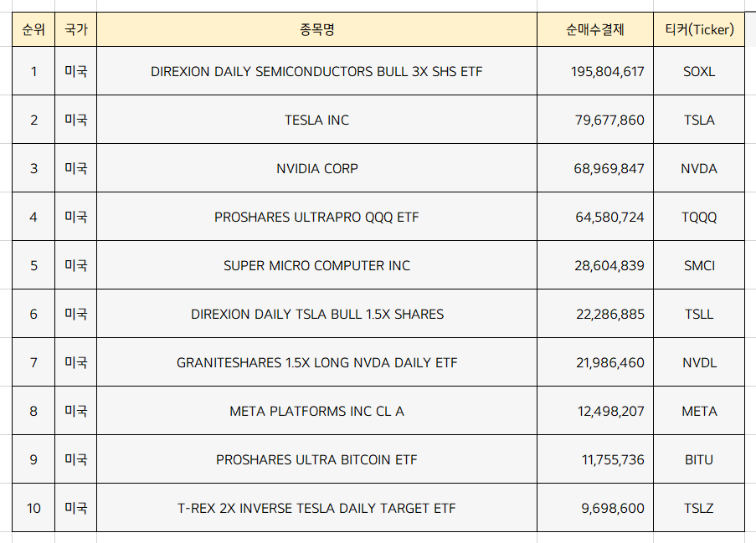Image resolution: width=756 pixels, height=543 pixels.
Task: Click the PROSHARES ULTRA BITCOIN ETF cell
Action: [x=316, y=459]
